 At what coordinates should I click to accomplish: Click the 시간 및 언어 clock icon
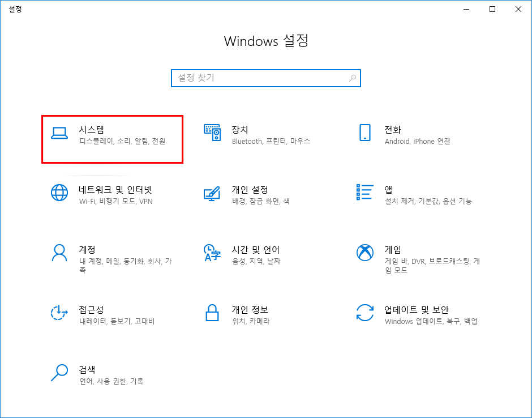[212, 253]
